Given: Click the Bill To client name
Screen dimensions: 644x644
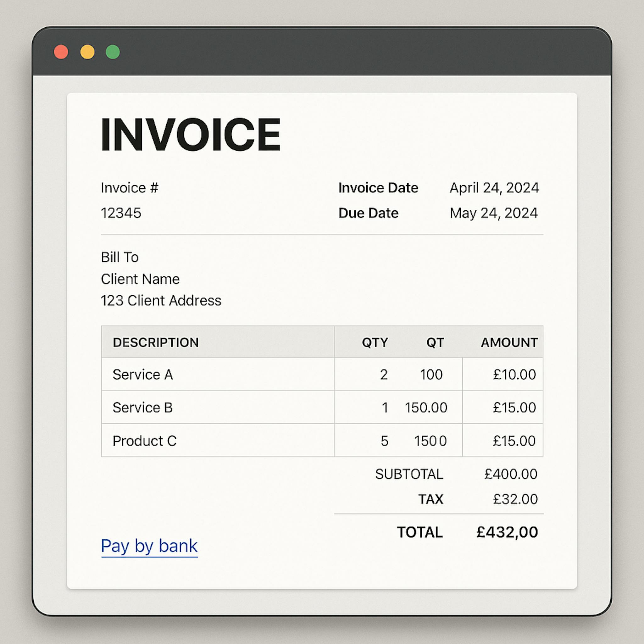Looking at the screenshot, I should pyautogui.click(x=140, y=279).
